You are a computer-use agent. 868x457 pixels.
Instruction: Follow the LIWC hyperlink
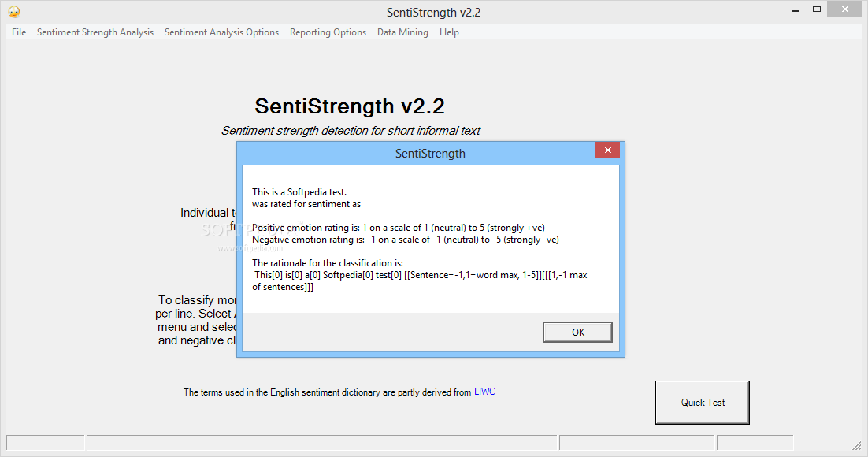[484, 392]
